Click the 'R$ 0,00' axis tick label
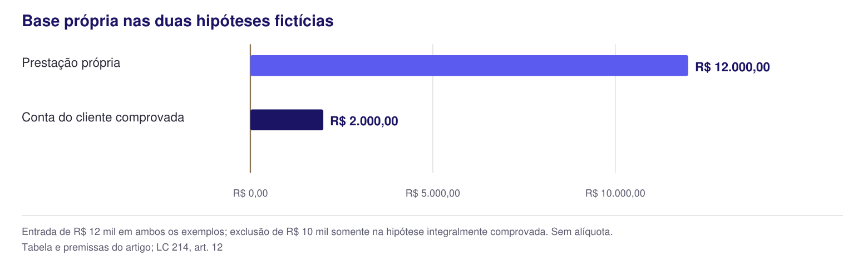Image resolution: width=868 pixels, height=279 pixels. 250,194
